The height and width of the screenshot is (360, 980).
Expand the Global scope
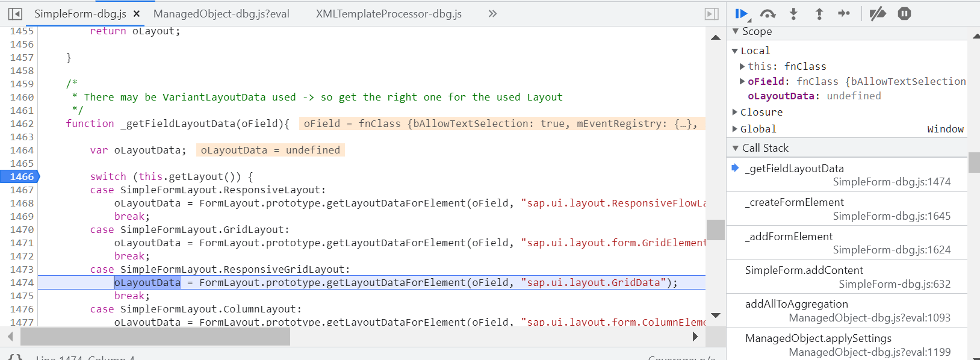(735, 129)
